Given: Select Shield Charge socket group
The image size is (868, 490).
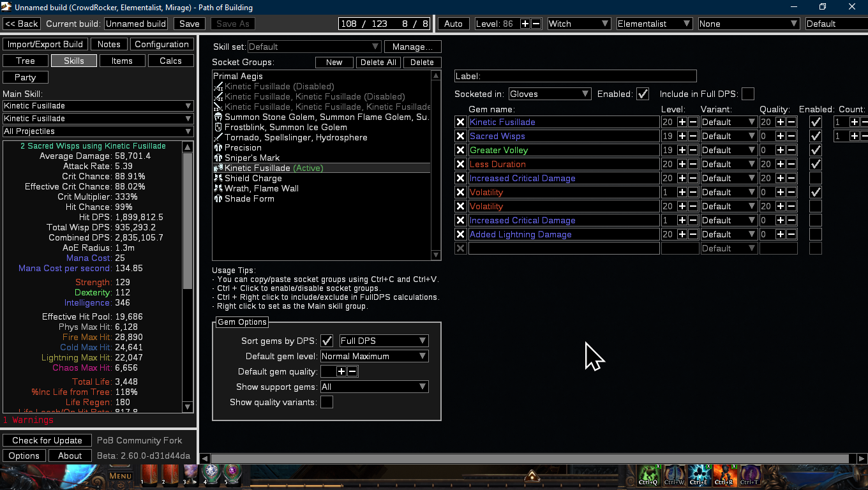Looking at the screenshot, I should tap(322, 178).
